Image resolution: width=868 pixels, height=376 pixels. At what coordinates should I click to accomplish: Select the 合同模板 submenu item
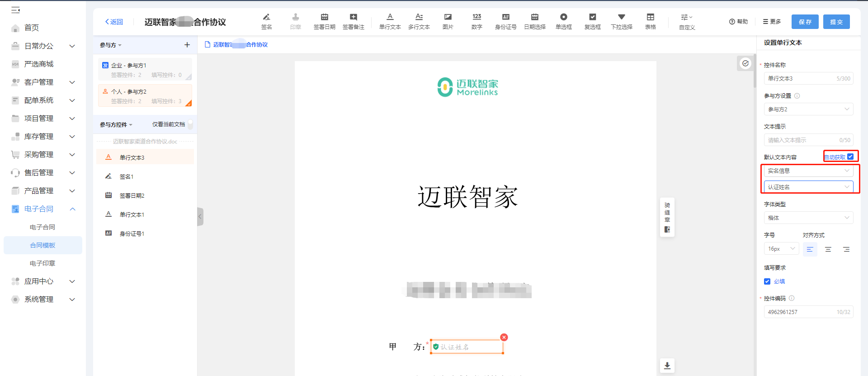pyautogui.click(x=42, y=245)
